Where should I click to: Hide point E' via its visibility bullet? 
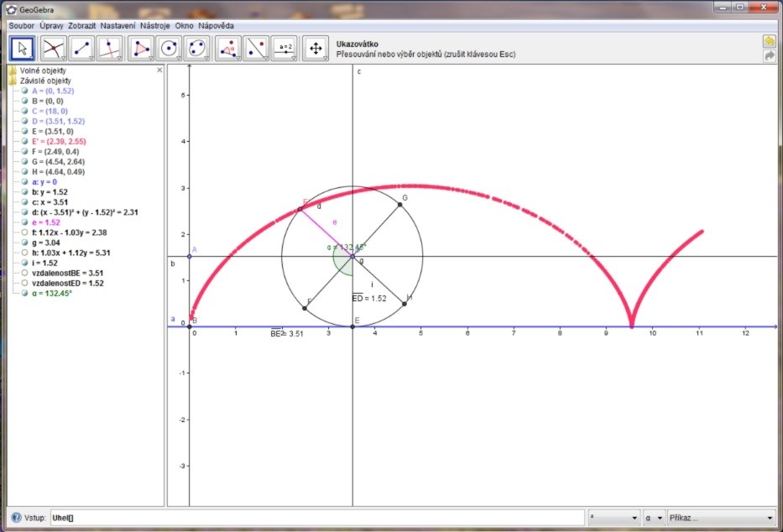(25, 142)
